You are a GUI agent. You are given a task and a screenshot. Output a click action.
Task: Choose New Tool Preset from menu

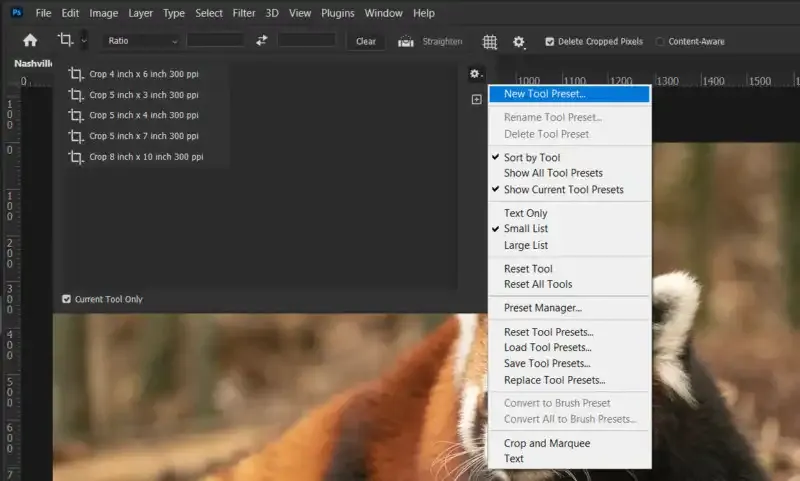tap(545, 94)
